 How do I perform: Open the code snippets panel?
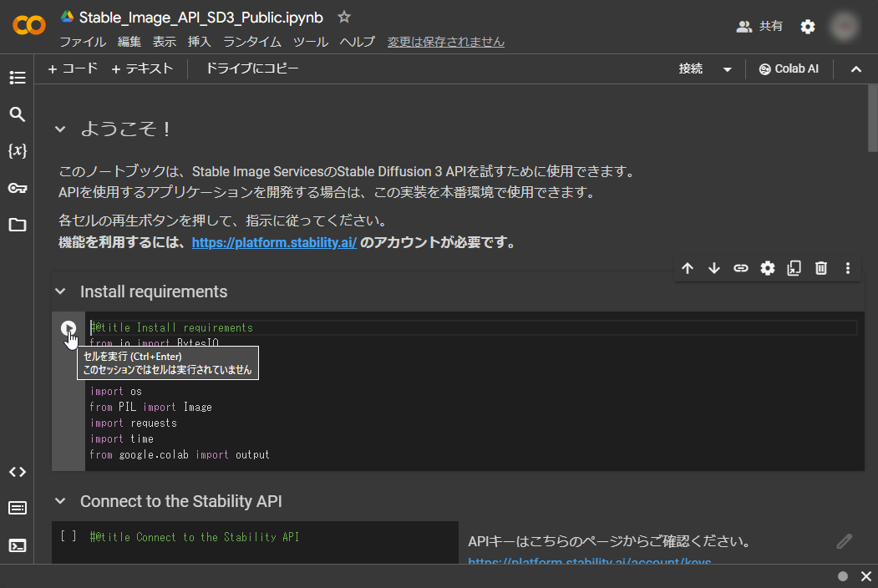pos(18,472)
